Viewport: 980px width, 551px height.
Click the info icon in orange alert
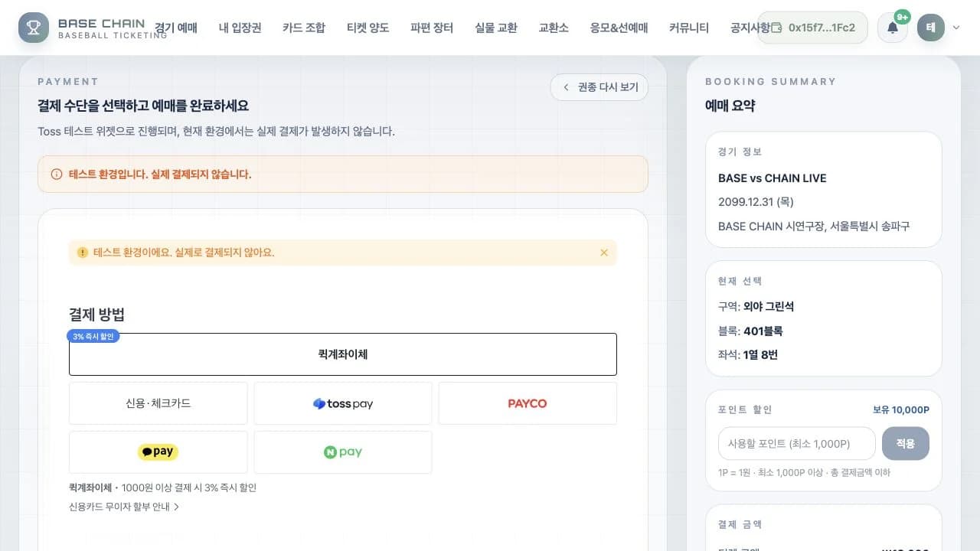coord(57,174)
